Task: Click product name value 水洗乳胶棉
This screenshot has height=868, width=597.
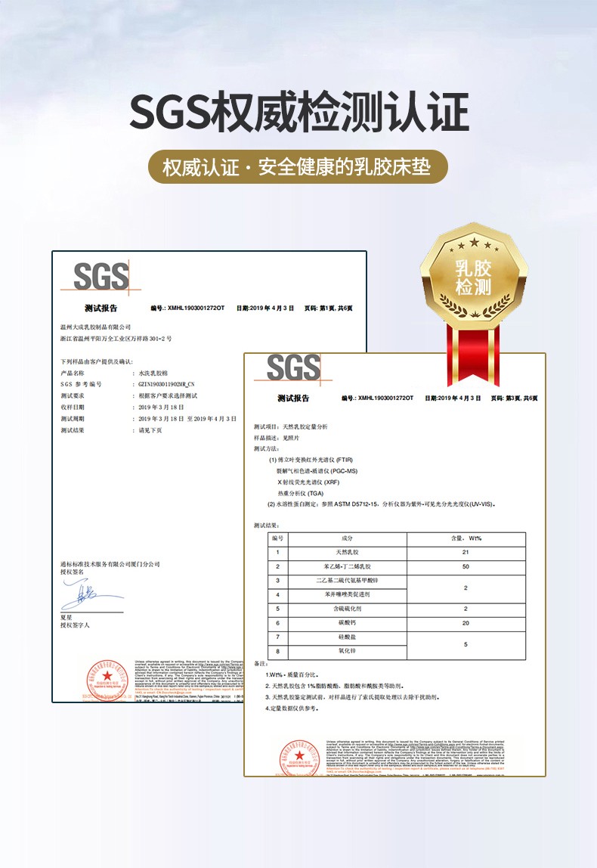Action: tap(153, 373)
